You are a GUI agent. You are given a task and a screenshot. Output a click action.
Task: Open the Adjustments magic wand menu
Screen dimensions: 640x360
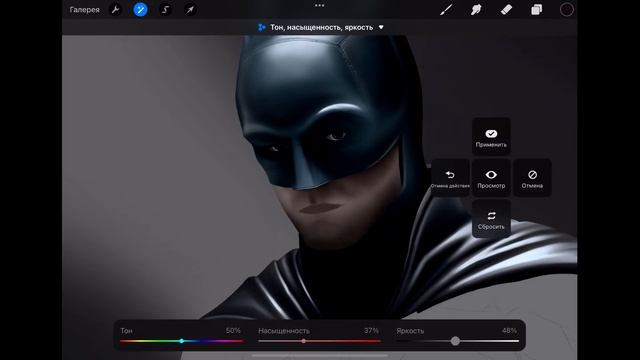(140, 9)
